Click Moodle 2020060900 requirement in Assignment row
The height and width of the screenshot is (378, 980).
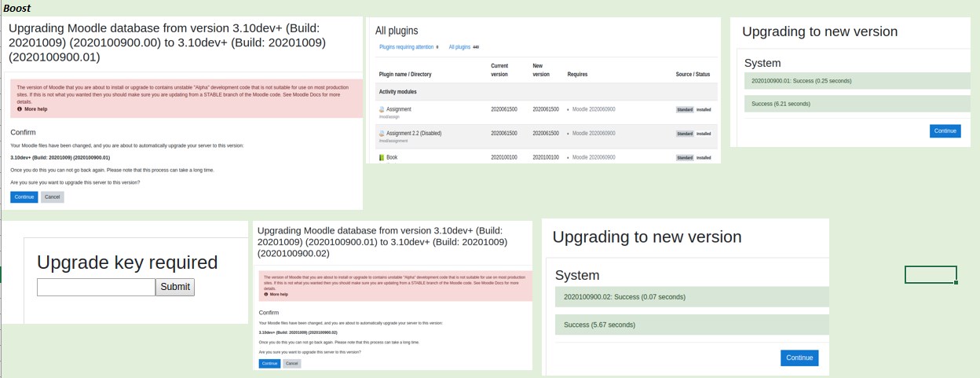(594, 109)
